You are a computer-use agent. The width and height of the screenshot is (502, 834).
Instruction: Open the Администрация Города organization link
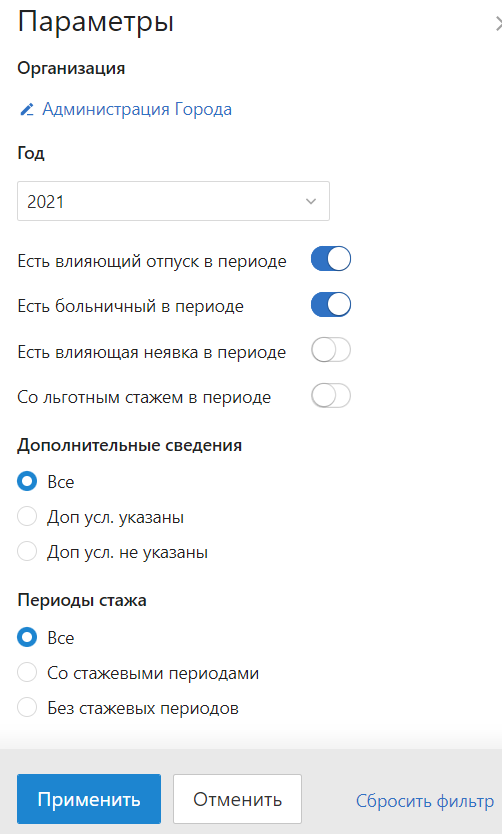[x=137, y=109]
